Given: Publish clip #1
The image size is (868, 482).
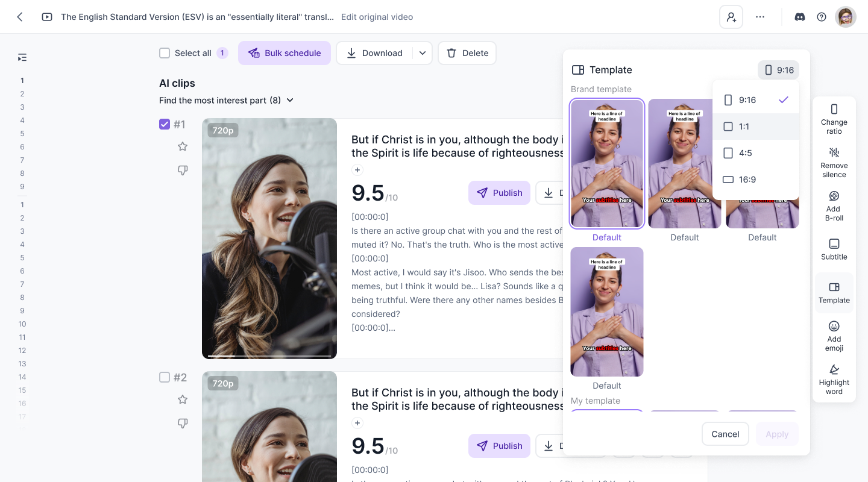Looking at the screenshot, I should [x=499, y=193].
